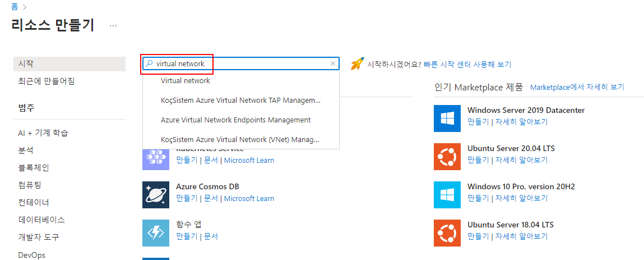The height and width of the screenshot is (260, 644).
Task: Open 자세히 알아보기 for Windows Server 2019 Datacenter
Action: tap(521, 122)
